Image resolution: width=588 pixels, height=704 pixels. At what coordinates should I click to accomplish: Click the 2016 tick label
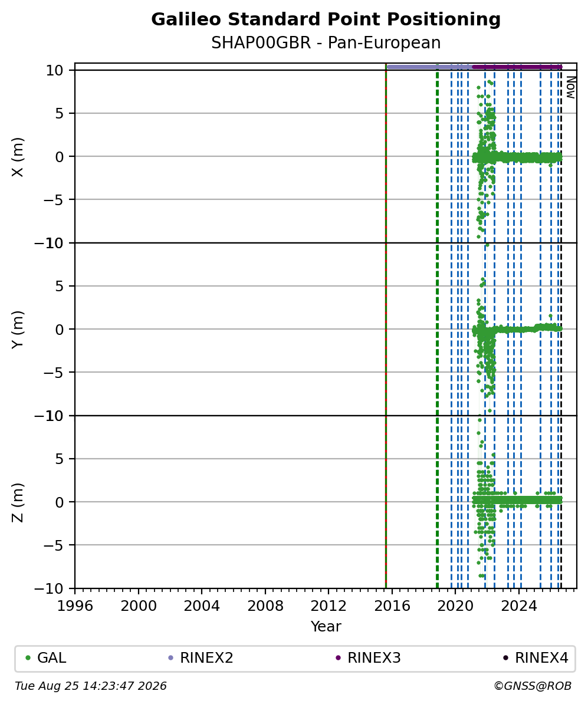[392, 606]
